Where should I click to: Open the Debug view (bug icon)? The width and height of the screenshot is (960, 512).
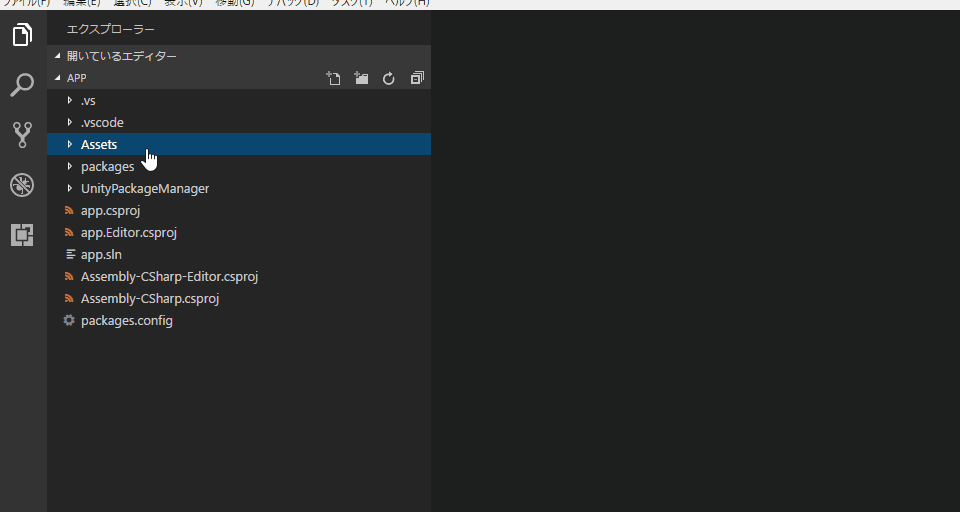click(23, 185)
